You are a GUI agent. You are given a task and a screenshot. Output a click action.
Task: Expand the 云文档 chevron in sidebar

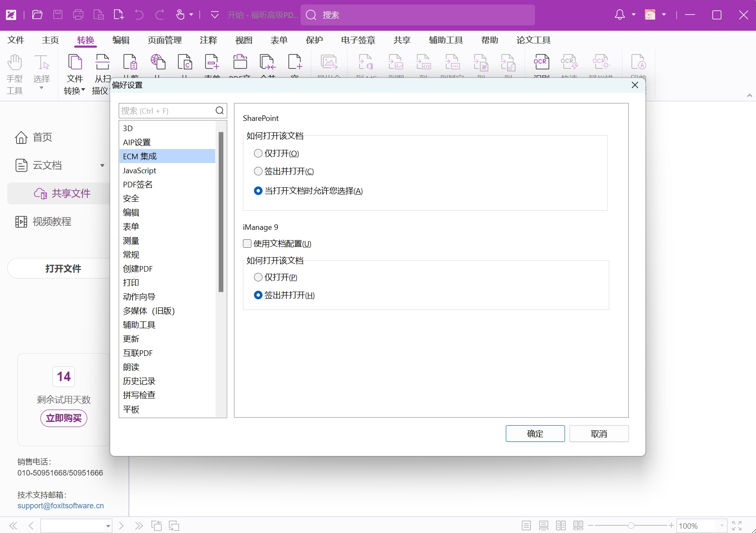102,165
